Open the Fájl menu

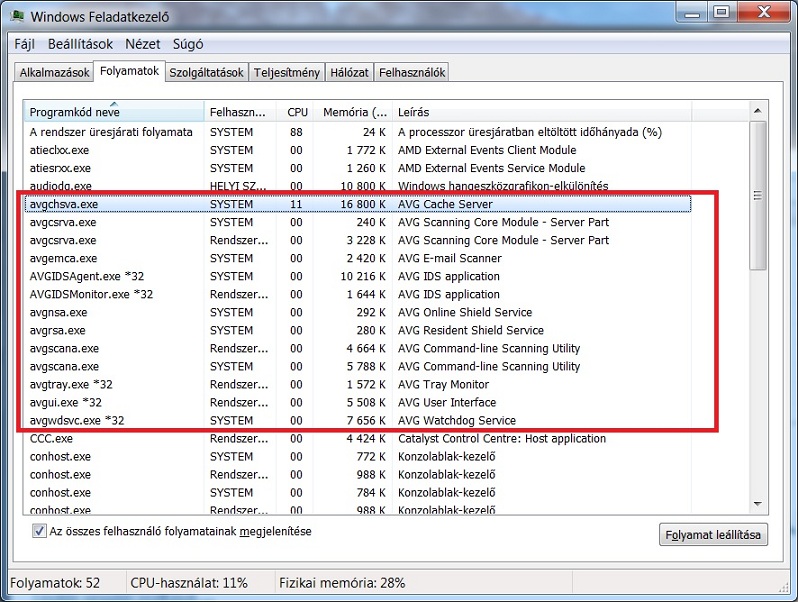tap(23, 44)
